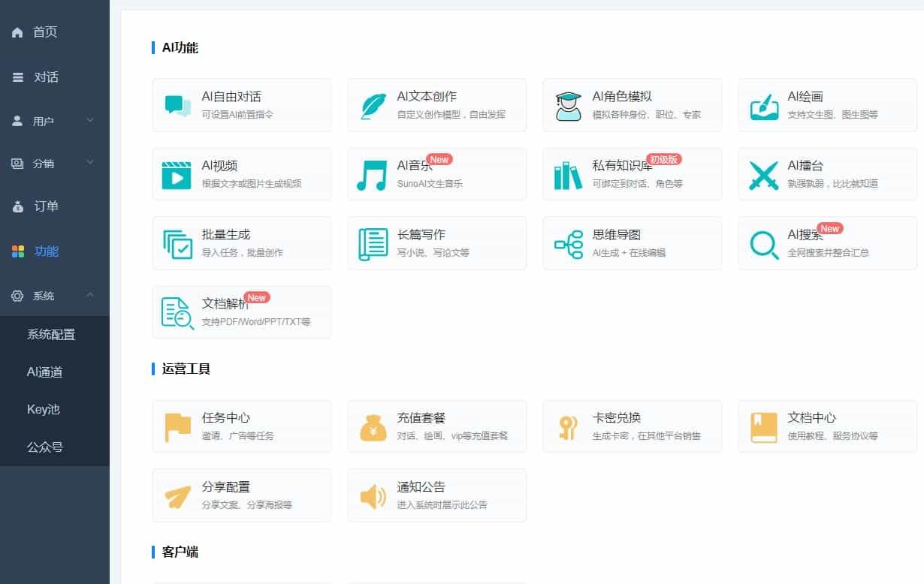Click the 私有知识库 books icon
924x584 pixels.
(568, 175)
